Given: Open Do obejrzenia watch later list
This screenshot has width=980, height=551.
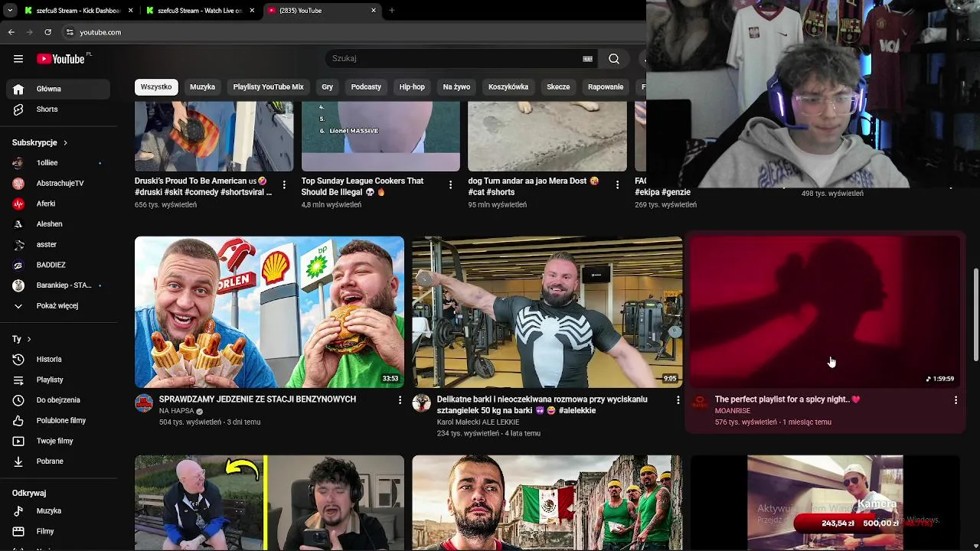Looking at the screenshot, I should click(58, 400).
